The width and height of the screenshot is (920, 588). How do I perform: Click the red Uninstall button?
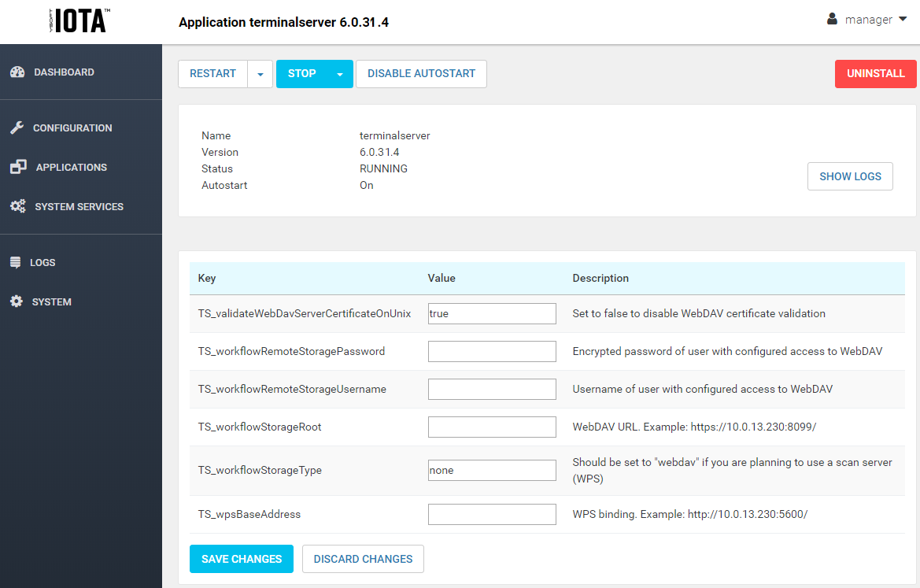pyautogui.click(x=875, y=74)
